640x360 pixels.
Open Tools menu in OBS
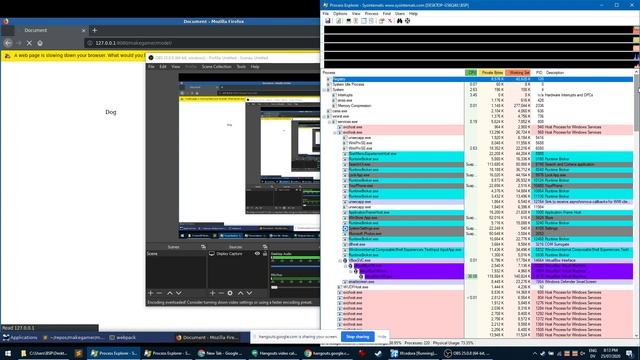point(241,67)
